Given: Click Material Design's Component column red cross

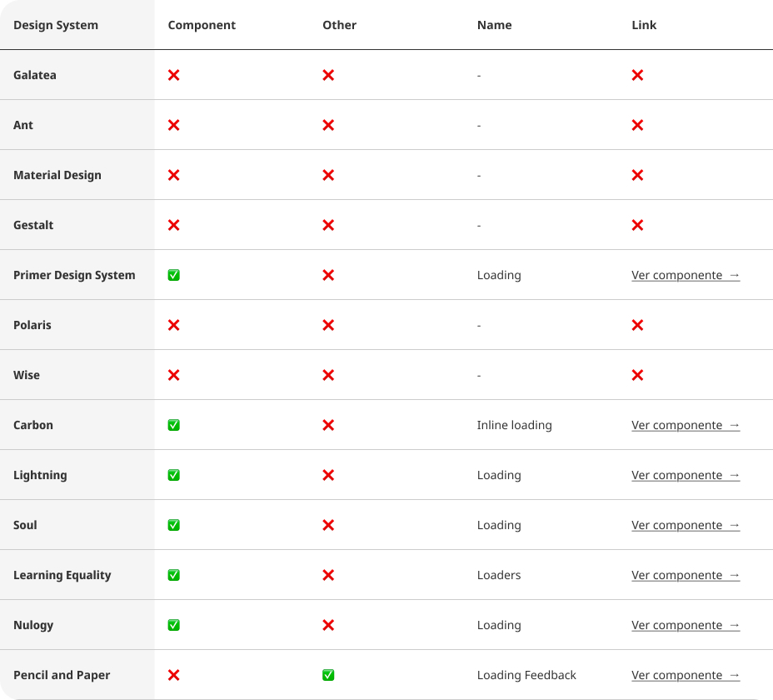Looking at the screenshot, I should click(173, 175).
